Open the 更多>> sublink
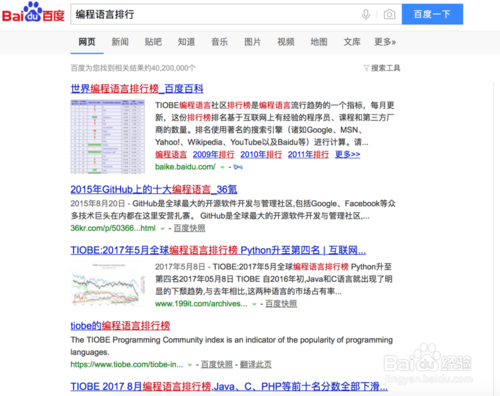The image size is (500, 396). 348,154
